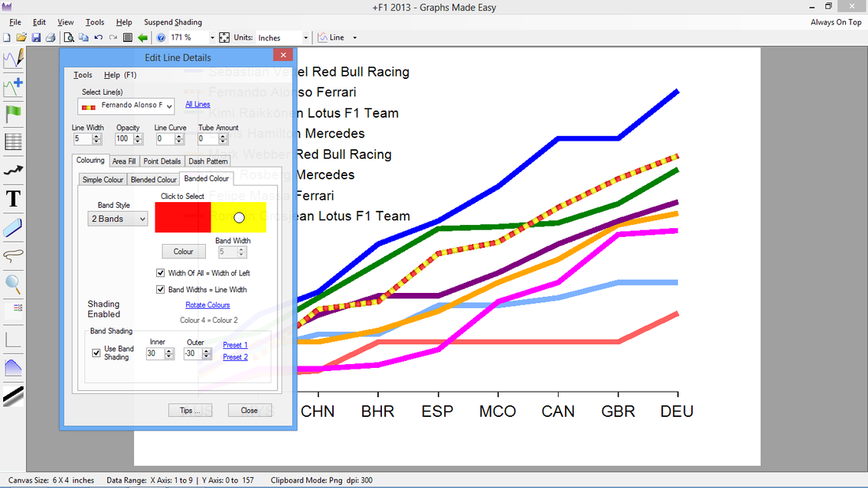Click the magnifying glass zoom tool
Viewport: 868px width, 488px height.
click(13, 283)
